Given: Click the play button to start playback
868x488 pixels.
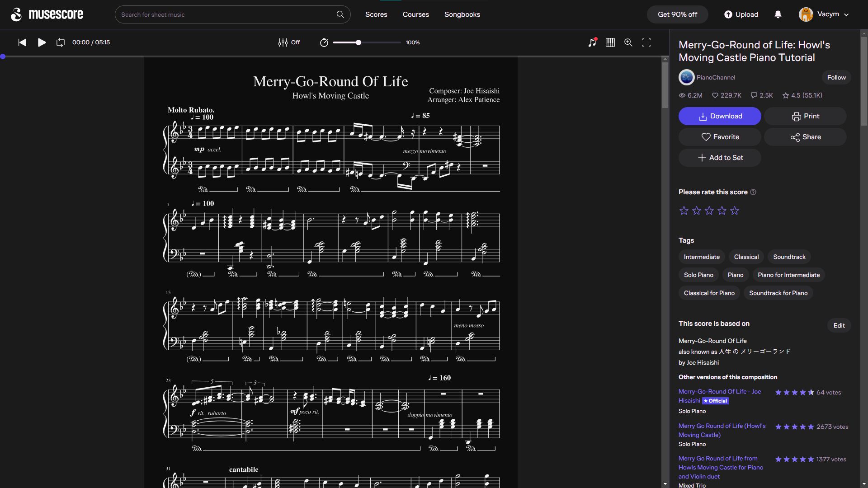Looking at the screenshot, I should pyautogui.click(x=41, y=43).
